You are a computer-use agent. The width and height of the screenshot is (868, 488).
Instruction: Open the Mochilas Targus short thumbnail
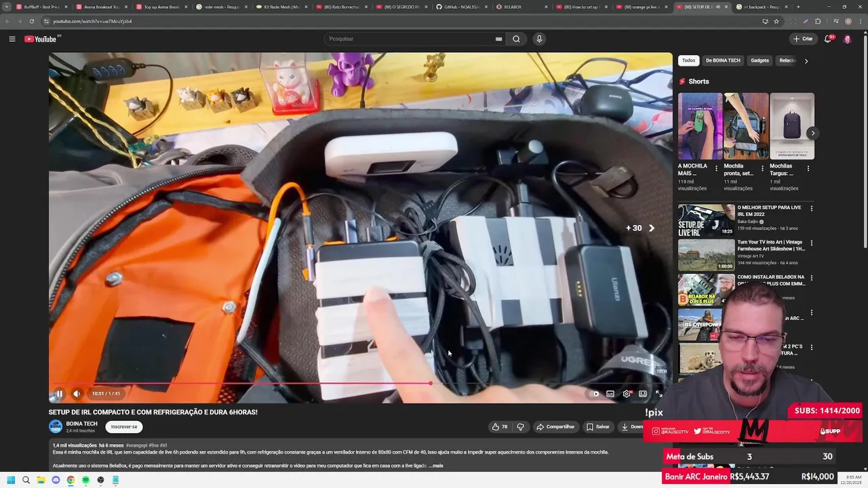(792, 126)
